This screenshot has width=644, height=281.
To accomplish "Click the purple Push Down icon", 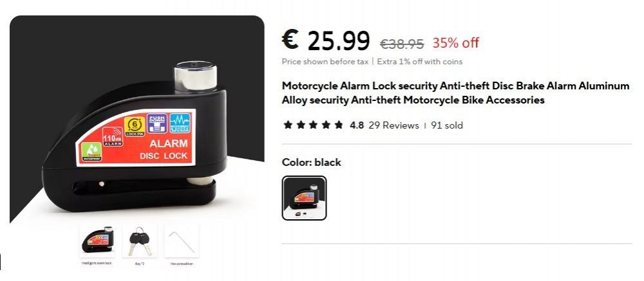I will coord(157,123).
